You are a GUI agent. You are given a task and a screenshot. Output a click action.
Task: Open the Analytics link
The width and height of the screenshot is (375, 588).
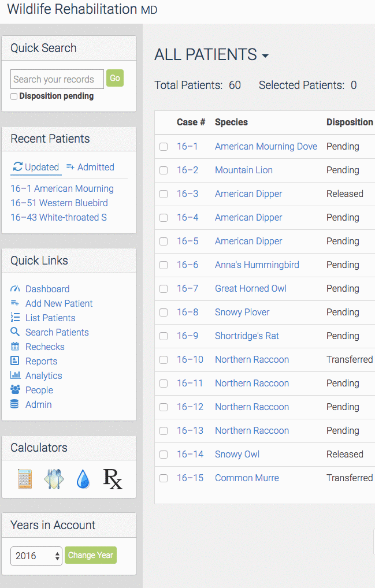click(x=44, y=376)
